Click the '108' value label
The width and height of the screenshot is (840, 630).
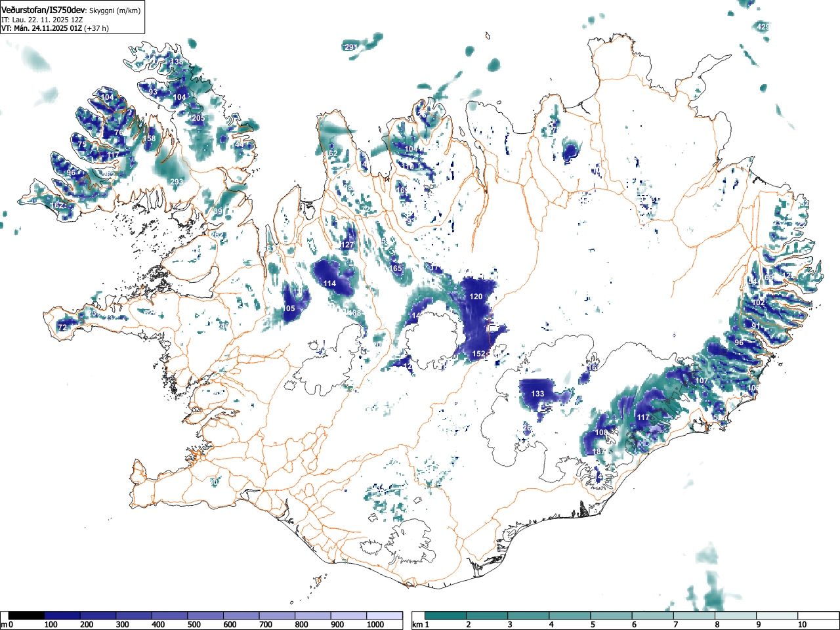[601, 432]
